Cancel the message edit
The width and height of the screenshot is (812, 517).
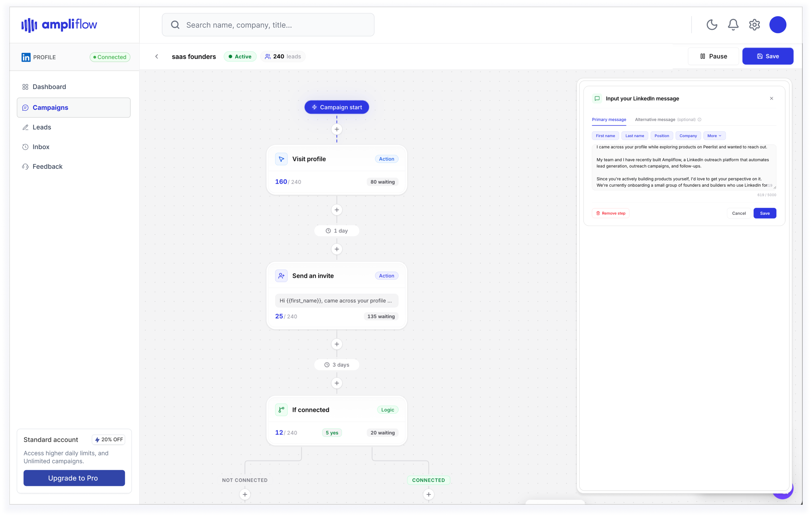point(739,213)
